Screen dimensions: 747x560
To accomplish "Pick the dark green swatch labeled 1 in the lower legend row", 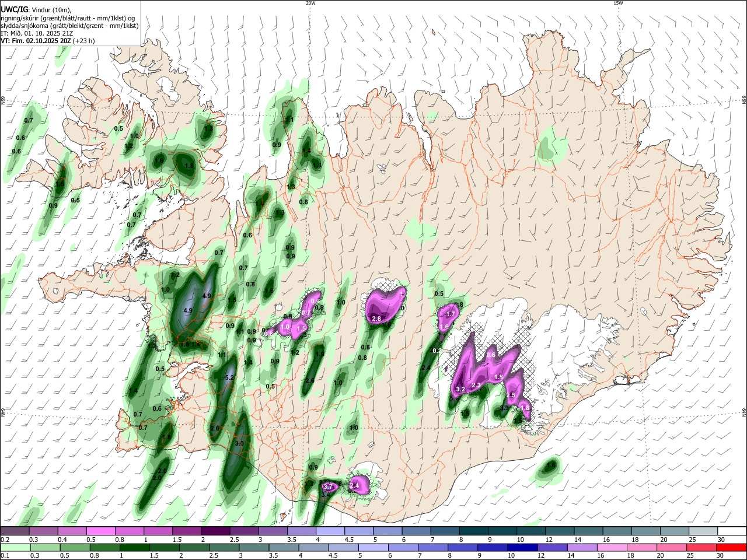I will pos(135,548).
